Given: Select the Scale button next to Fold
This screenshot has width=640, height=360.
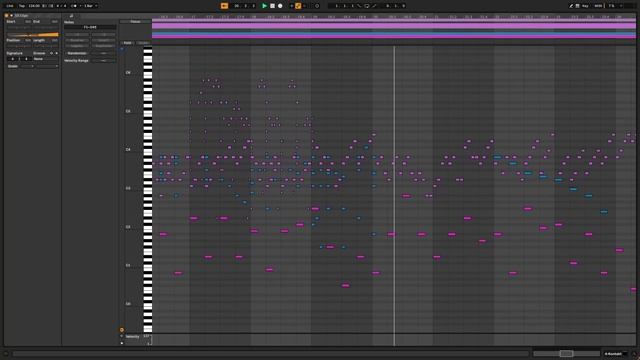Looking at the screenshot, I should click(x=143, y=42).
